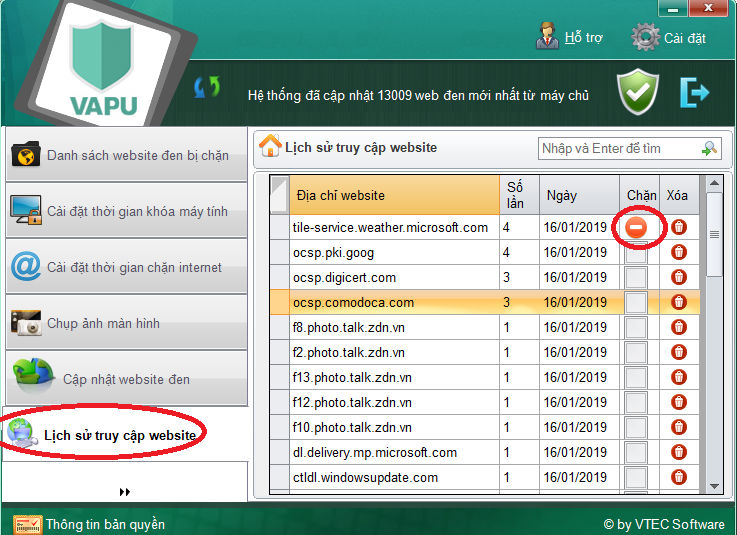Open the Hỗ trợ link
This screenshot has height=535, width=737.
[x=583, y=38]
